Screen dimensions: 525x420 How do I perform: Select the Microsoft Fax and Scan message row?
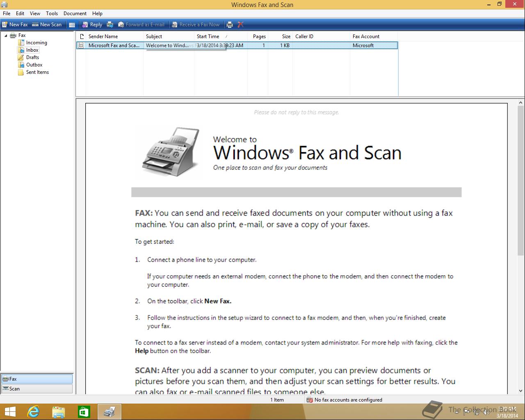tap(237, 46)
